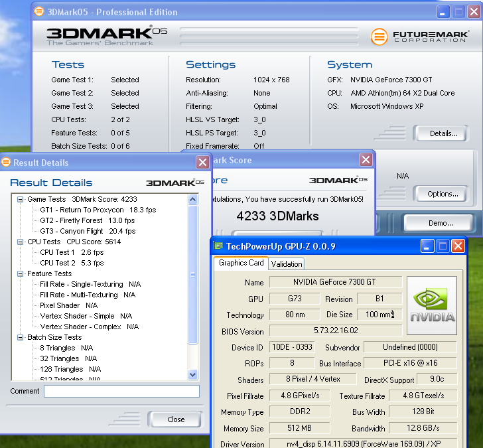The width and height of the screenshot is (483, 448).
Task: Click the NVIDIA logo in GPU-Z
Action: point(431,305)
